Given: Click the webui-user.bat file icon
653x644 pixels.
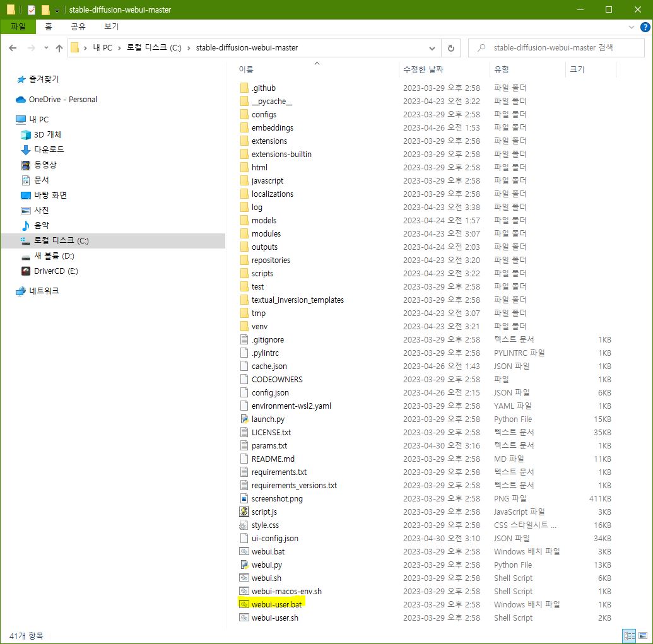Looking at the screenshot, I should [x=244, y=604].
